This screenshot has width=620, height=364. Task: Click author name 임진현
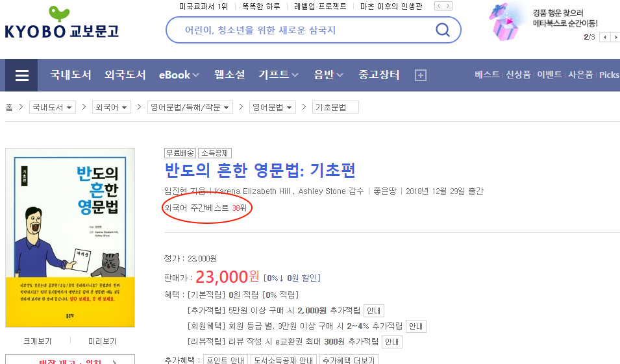coord(175,191)
